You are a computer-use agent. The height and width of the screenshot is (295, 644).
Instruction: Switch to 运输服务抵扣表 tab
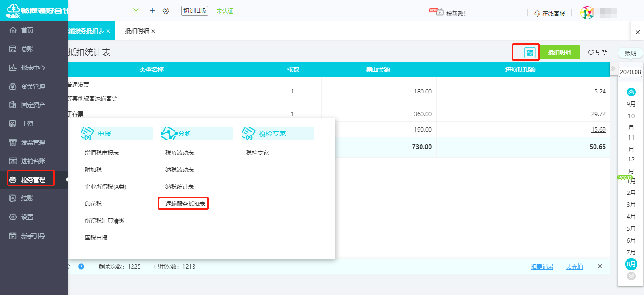86,31
